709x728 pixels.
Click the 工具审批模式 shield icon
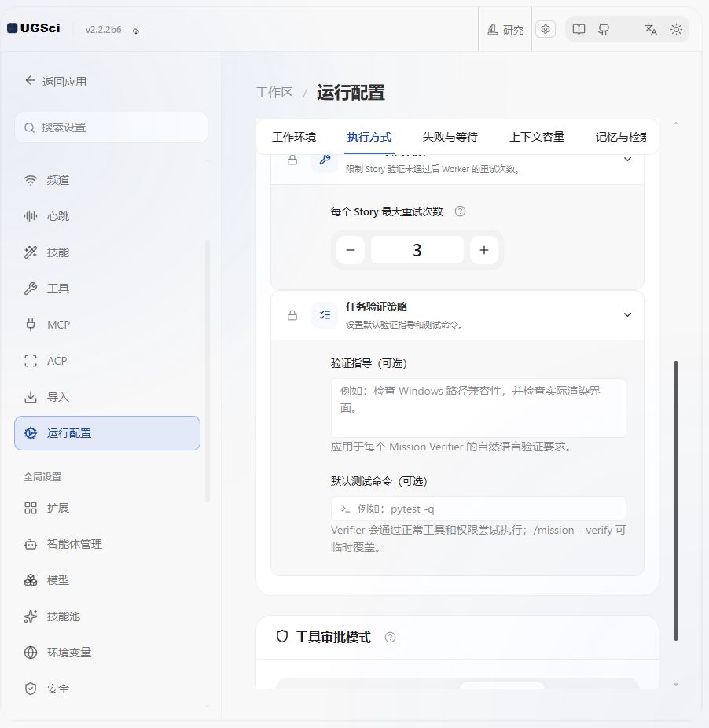(x=282, y=636)
